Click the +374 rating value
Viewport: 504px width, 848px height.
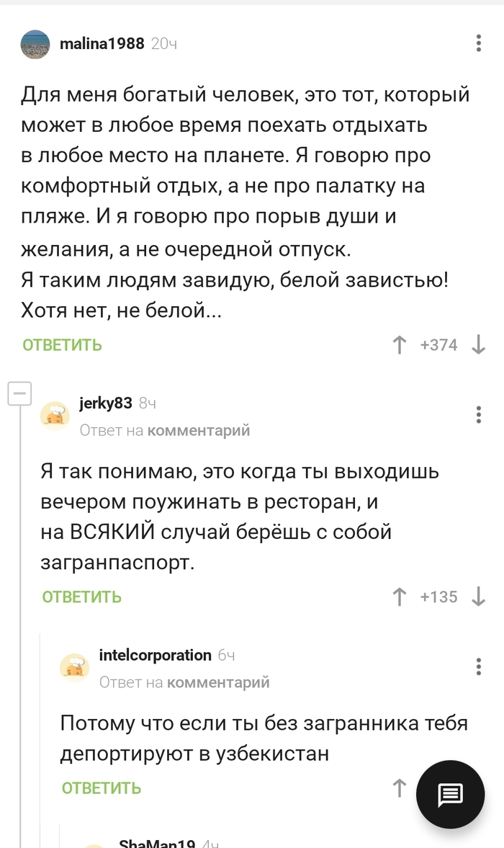[x=440, y=344]
